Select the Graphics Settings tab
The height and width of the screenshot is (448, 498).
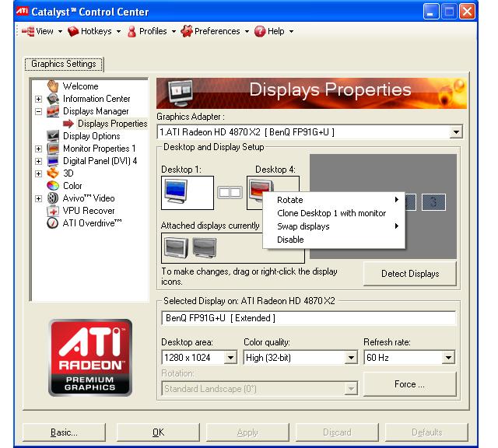click(64, 64)
